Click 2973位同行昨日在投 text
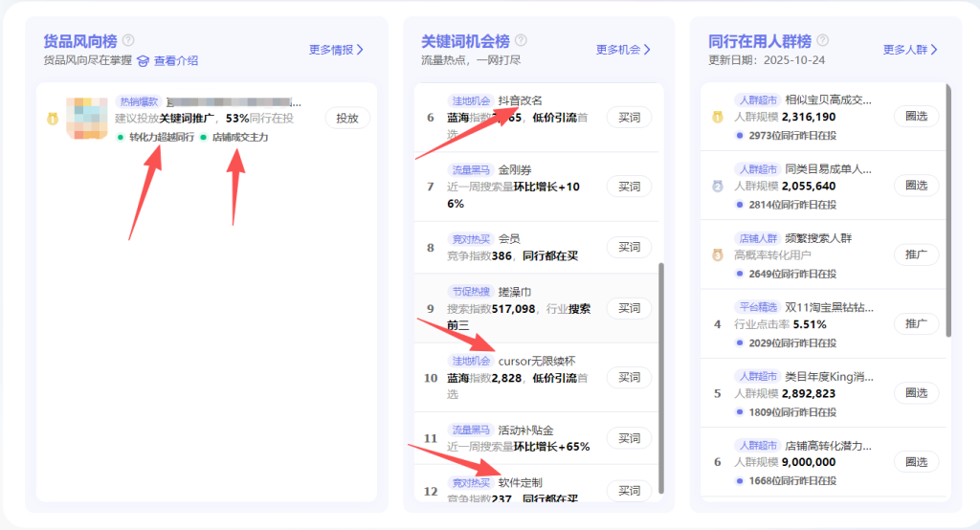Viewport: 980px width, 530px height. tap(791, 136)
